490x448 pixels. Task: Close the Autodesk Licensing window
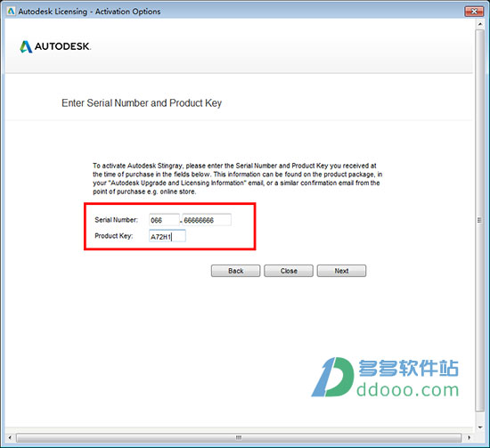click(x=474, y=12)
